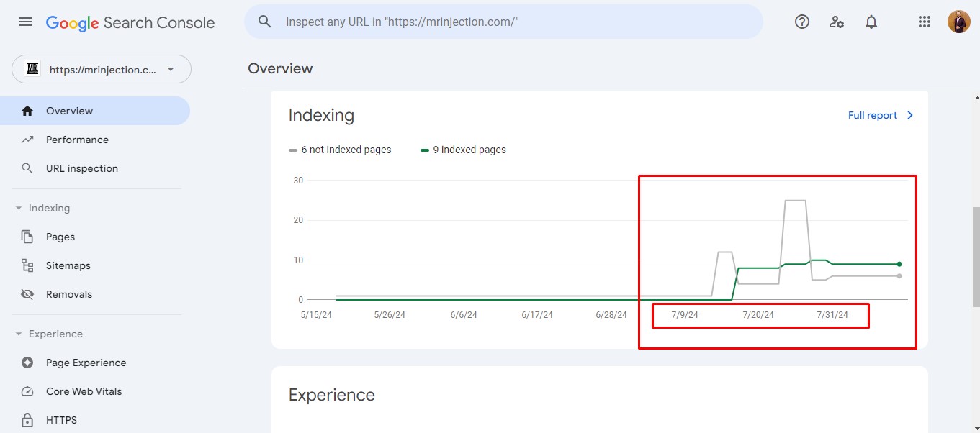
Task: Click the account profile avatar
Action: tap(958, 22)
